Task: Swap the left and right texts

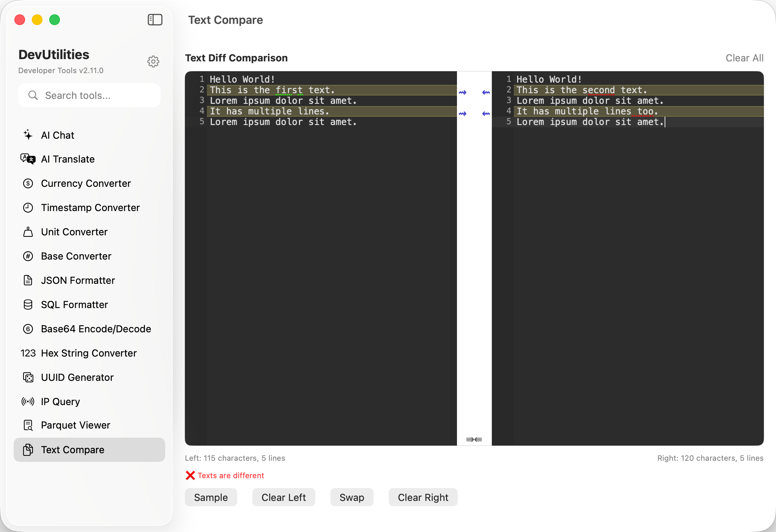Action: click(351, 497)
